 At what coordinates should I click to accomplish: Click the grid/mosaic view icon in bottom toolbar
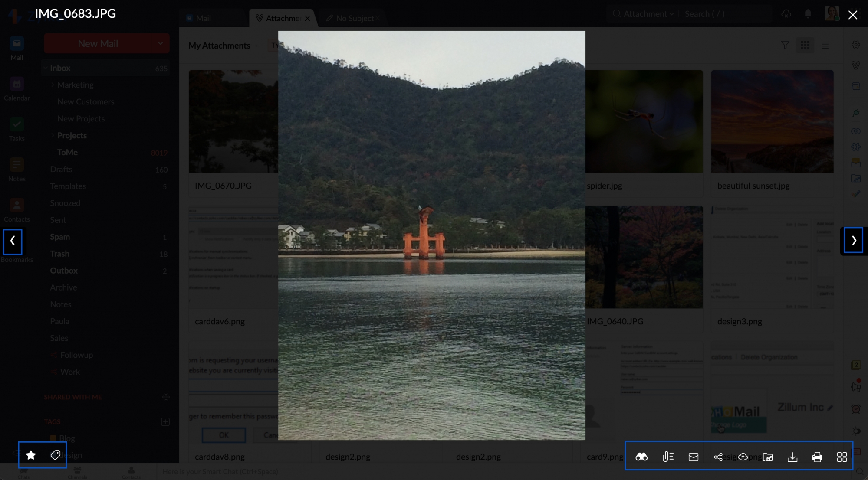(842, 456)
